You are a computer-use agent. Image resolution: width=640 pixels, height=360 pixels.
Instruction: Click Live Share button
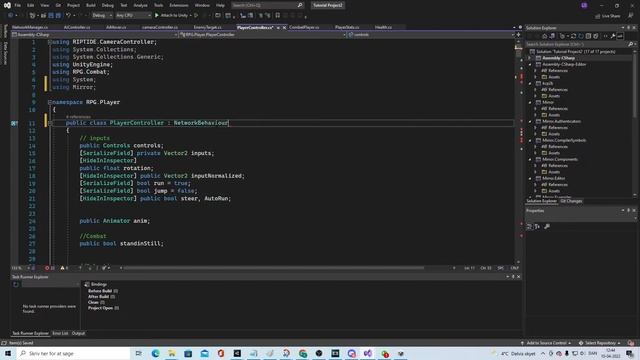point(607,16)
